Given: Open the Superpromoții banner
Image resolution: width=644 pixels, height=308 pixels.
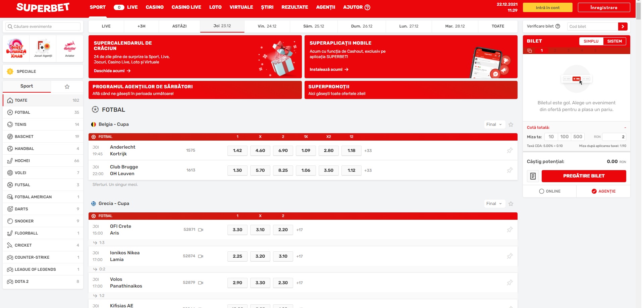Looking at the screenshot, I should pyautogui.click(x=411, y=90).
